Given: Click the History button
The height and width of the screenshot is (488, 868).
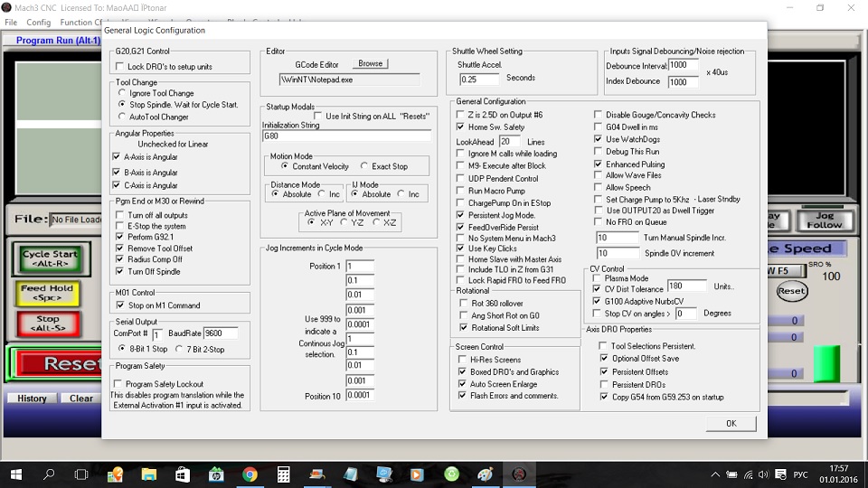Looking at the screenshot, I should (33, 399).
